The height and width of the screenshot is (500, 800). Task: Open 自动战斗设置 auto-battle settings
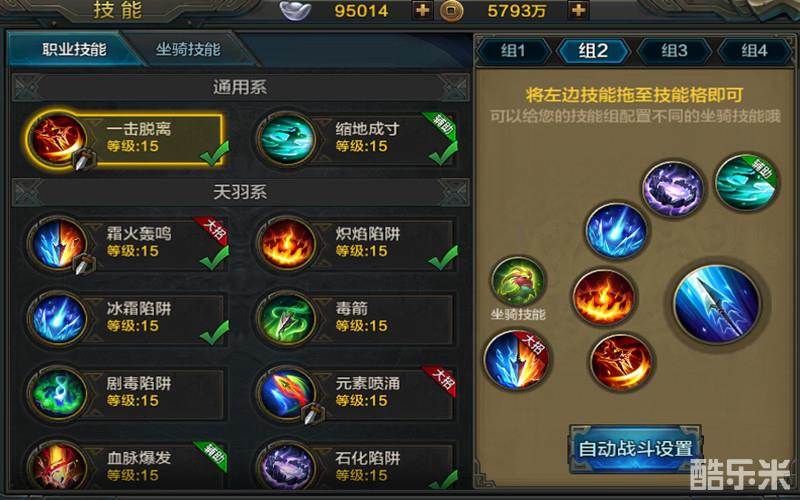(635, 449)
